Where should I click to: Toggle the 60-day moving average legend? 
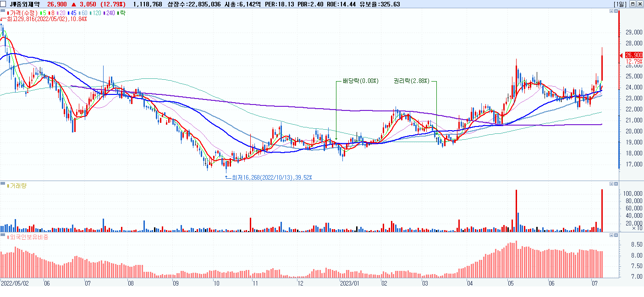tap(83, 13)
